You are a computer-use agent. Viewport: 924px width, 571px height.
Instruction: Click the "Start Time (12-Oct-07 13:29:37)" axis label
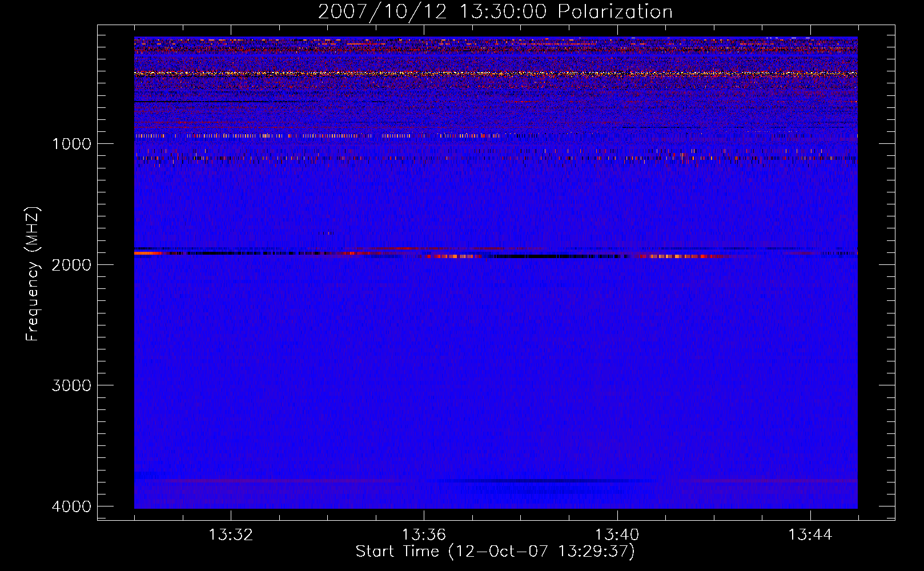click(495, 552)
